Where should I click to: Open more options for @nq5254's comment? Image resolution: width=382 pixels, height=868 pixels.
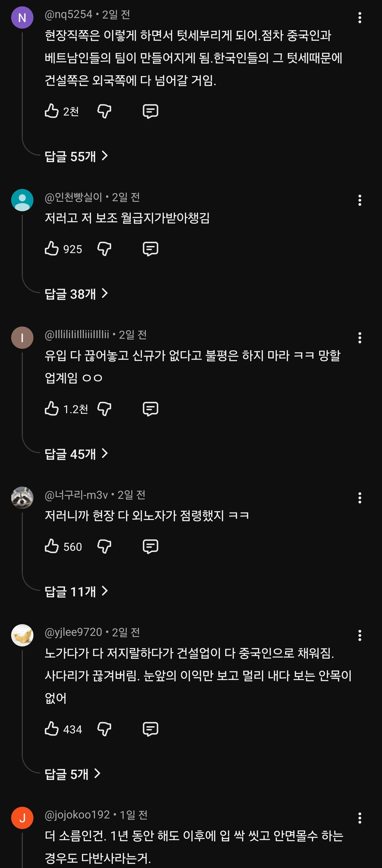tap(360, 17)
